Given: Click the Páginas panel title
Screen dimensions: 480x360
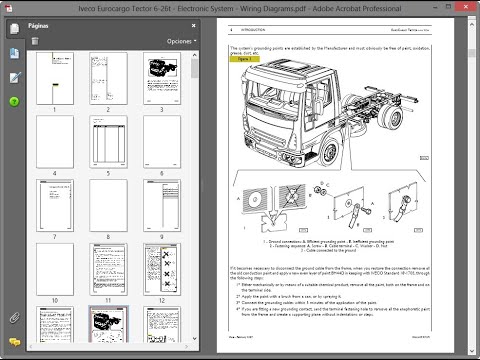Looking at the screenshot, I should [x=38, y=26].
